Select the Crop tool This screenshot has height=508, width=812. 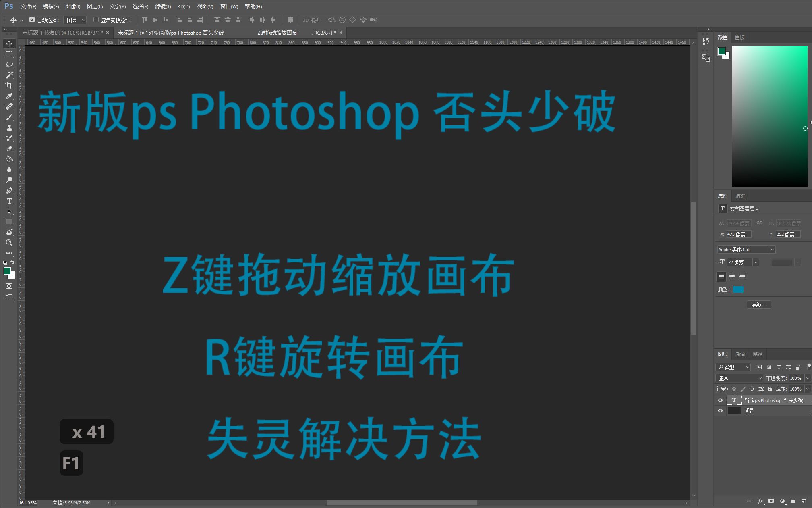click(9, 85)
